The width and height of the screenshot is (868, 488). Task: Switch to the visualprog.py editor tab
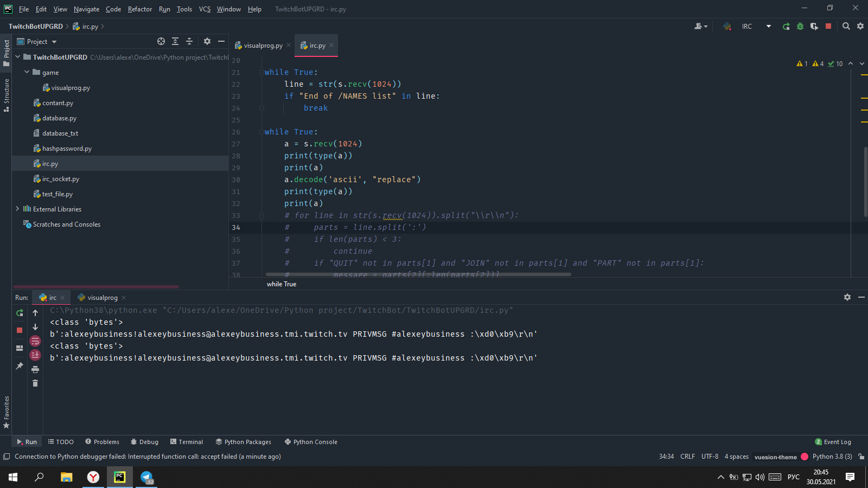(x=263, y=46)
